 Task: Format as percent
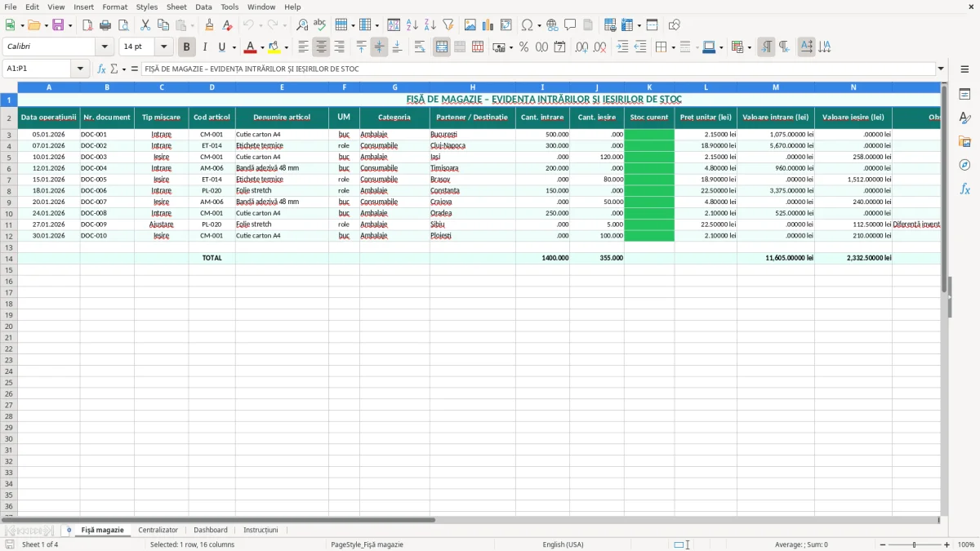[x=524, y=47]
